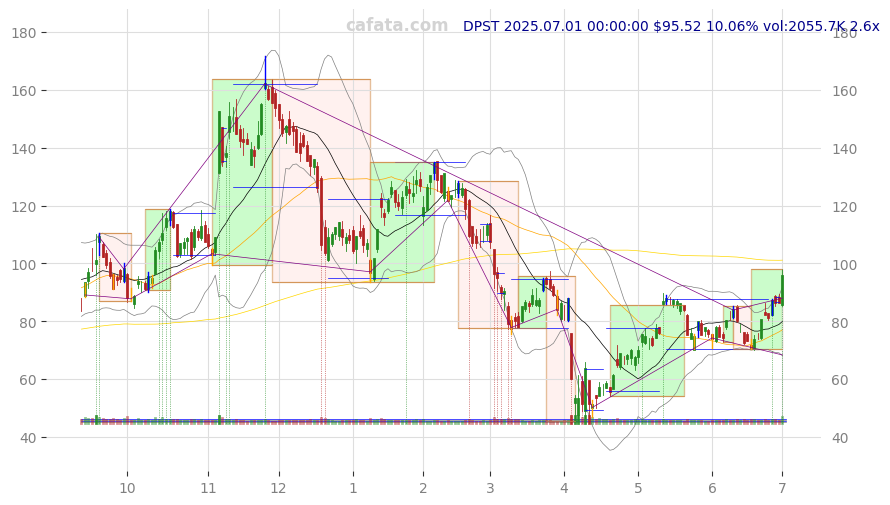The image size is (890, 505).
Task: Click the 140 label on right price axis
Action: click(845, 149)
